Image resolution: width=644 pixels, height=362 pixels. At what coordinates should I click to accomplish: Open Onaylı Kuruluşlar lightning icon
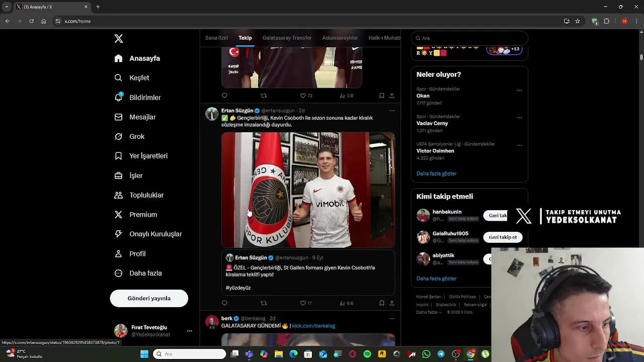coord(118,234)
